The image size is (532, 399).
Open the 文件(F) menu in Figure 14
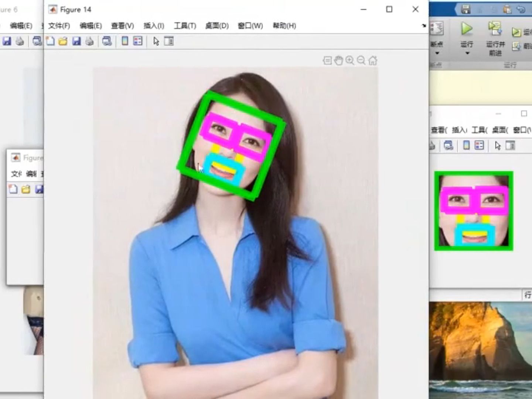tap(59, 26)
